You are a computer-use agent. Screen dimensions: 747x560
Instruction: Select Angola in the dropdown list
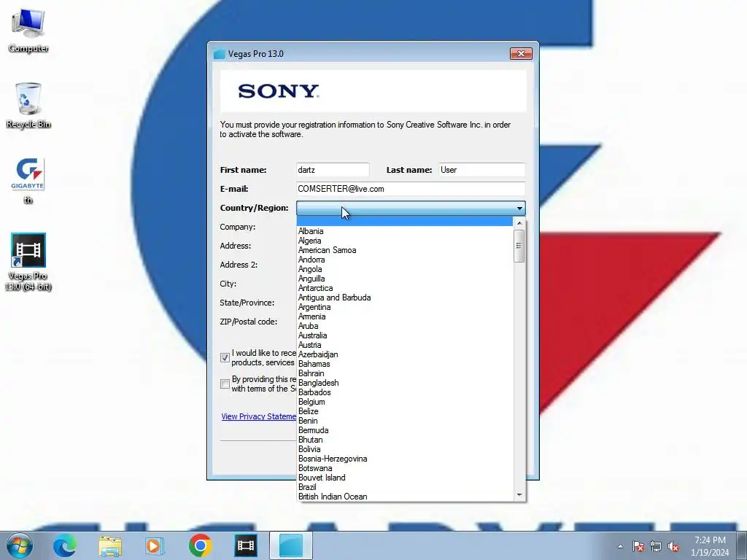(x=404, y=269)
